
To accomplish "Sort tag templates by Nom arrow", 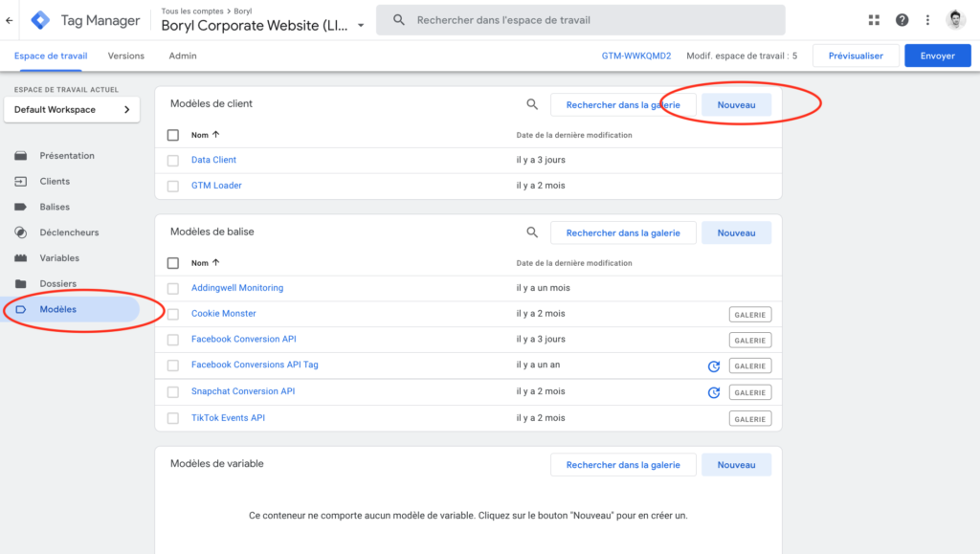I will click(x=215, y=262).
